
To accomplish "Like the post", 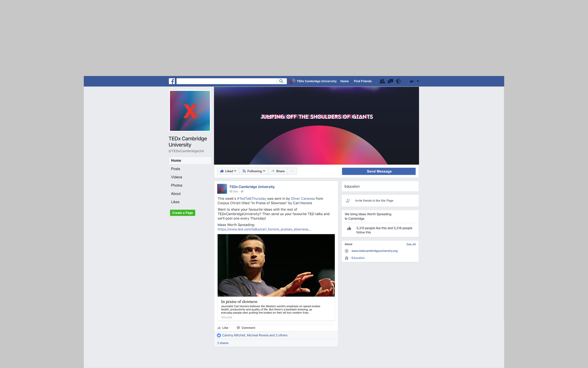I will [223, 328].
